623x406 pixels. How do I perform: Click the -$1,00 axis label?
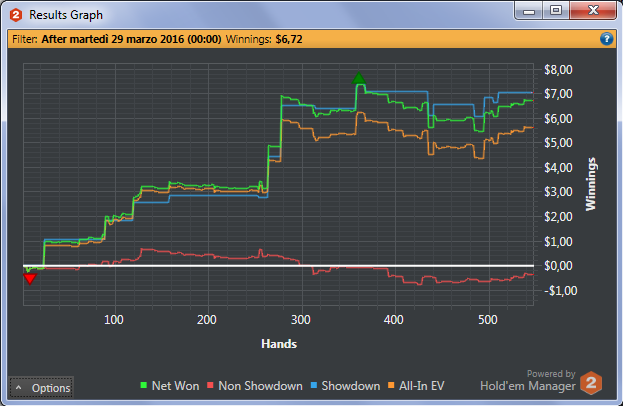[561, 290]
